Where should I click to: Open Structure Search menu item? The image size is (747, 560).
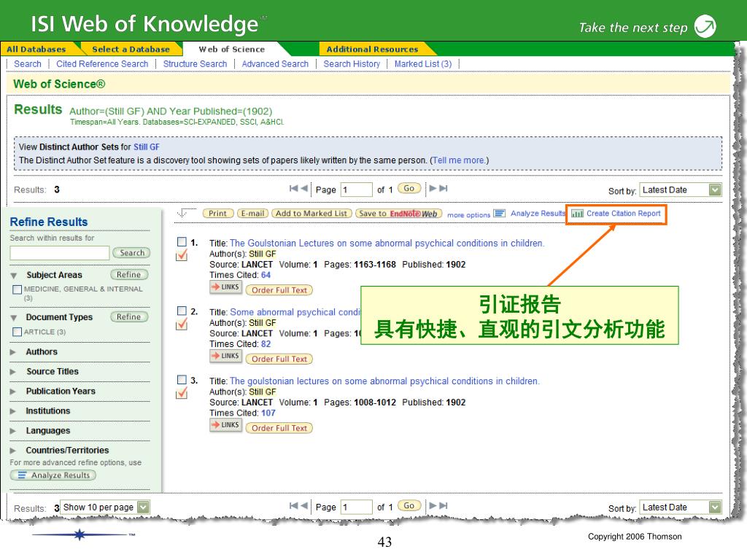pyautogui.click(x=195, y=64)
